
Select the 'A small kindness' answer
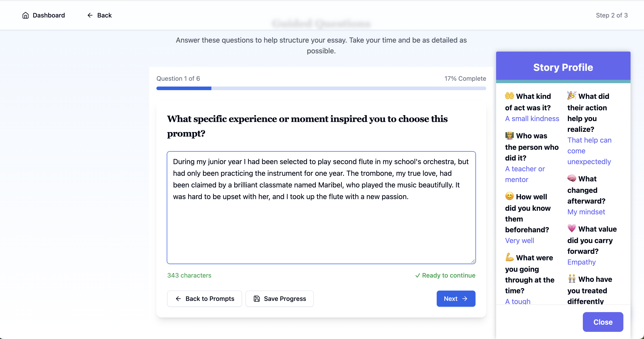[532, 119]
